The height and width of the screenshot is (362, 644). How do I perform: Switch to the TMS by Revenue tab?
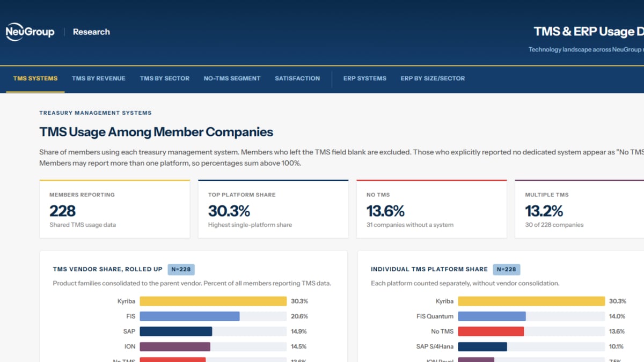99,78
